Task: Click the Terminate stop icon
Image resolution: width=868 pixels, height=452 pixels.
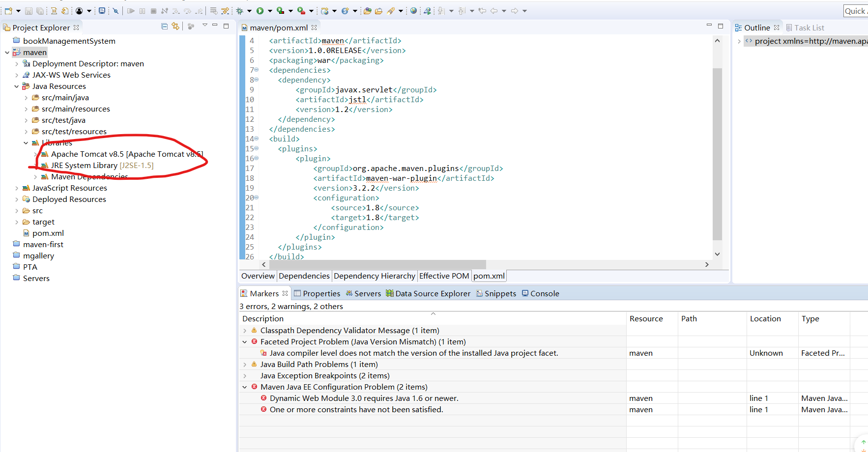Action: (154, 11)
